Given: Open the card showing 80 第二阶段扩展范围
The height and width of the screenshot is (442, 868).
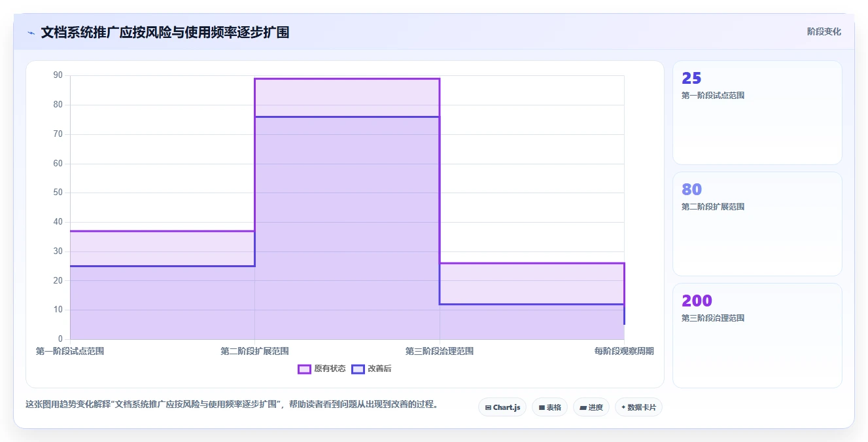Looking at the screenshot, I should click(x=757, y=224).
